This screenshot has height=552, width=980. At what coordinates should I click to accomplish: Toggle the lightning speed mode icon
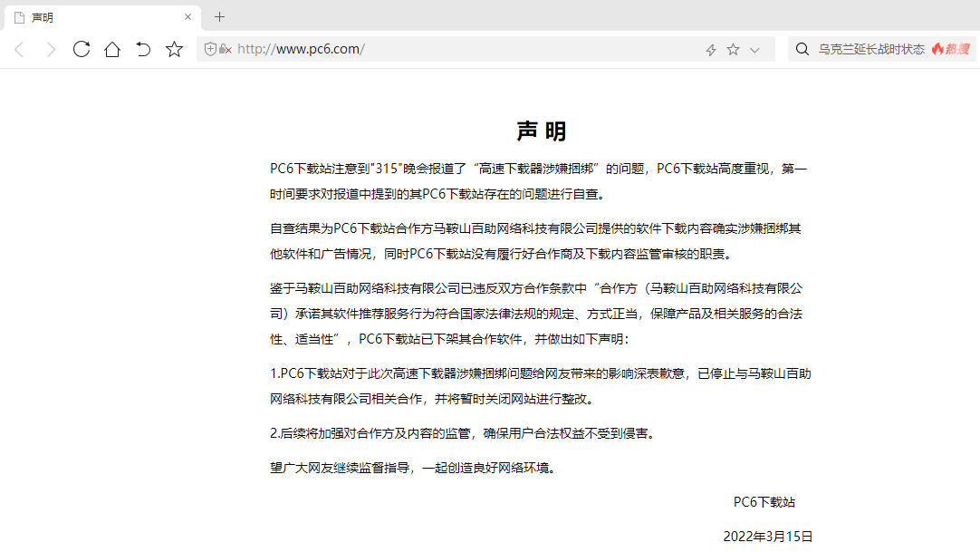[711, 50]
